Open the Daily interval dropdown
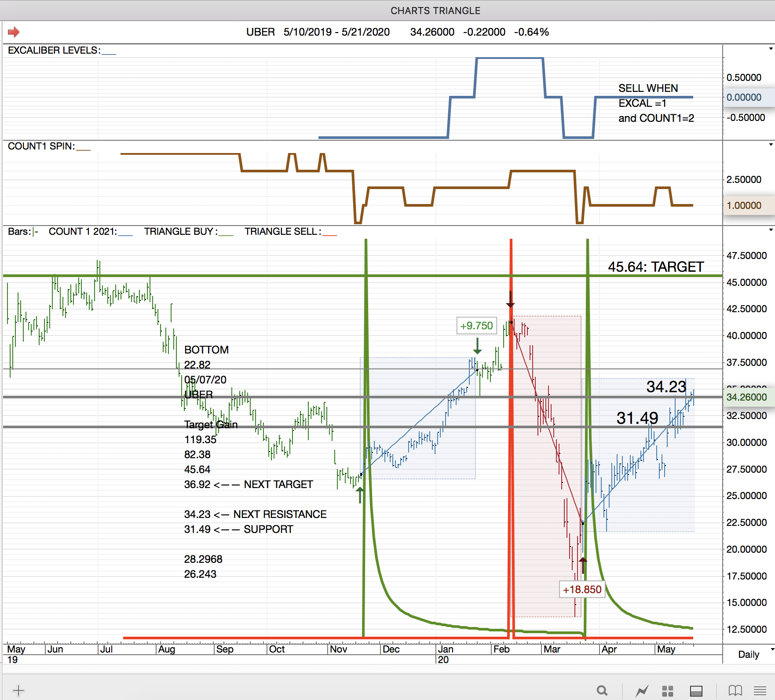The image size is (775, 700). (753, 654)
